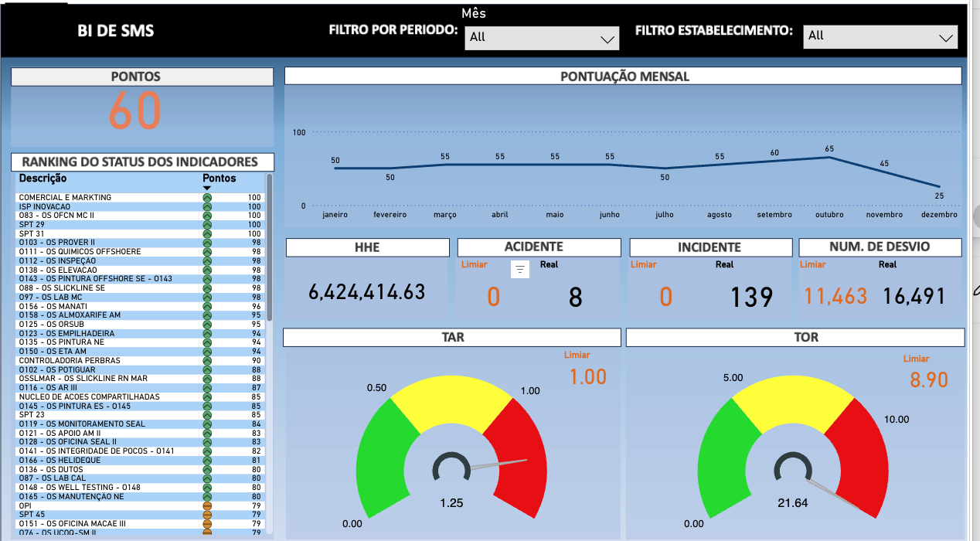The width and height of the screenshot is (980, 541).
Task: Click the TAR gauge reading 1.25
Action: point(451,503)
